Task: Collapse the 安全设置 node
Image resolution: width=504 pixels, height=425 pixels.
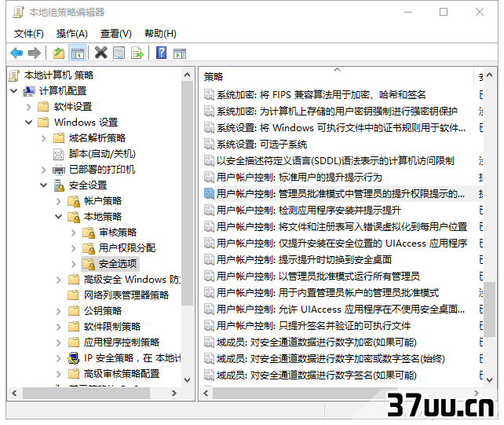Action: tap(44, 185)
